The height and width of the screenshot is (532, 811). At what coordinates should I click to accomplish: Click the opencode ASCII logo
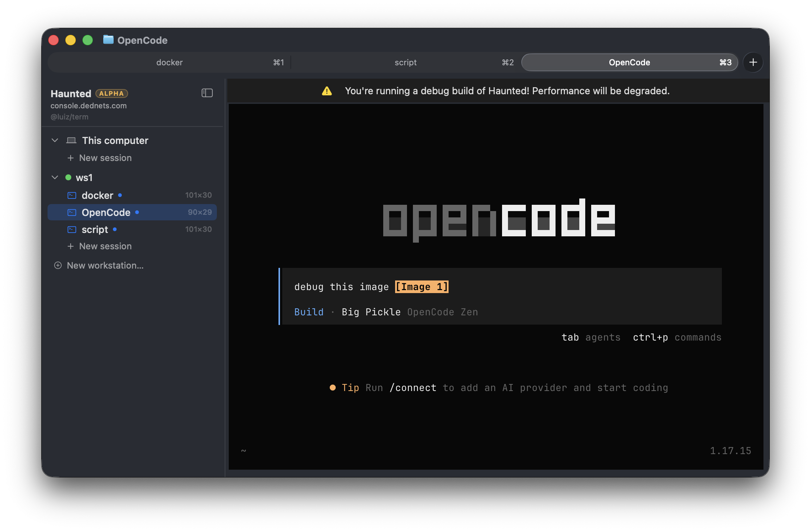(499, 220)
